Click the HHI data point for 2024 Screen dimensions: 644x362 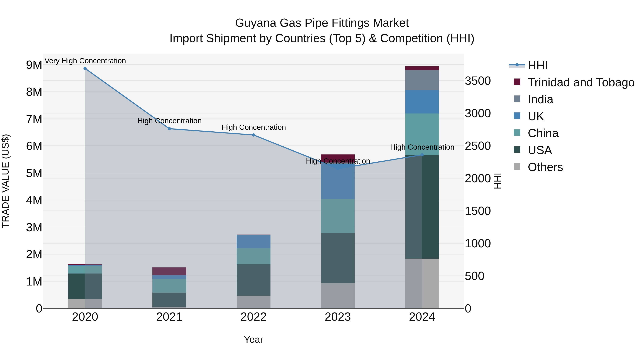click(422, 155)
